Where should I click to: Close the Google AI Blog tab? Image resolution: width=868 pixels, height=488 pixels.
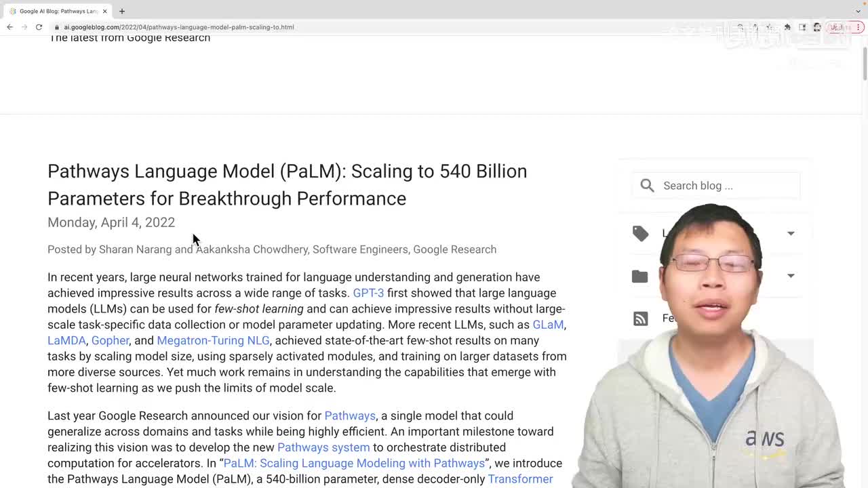point(105,11)
